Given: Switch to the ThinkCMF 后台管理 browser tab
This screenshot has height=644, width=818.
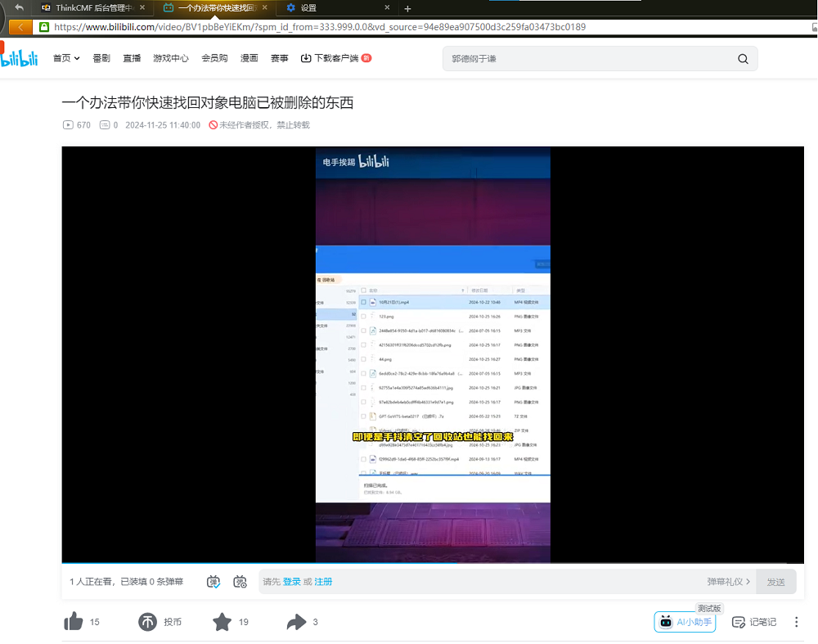Looking at the screenshot, I should pos(90,7).
